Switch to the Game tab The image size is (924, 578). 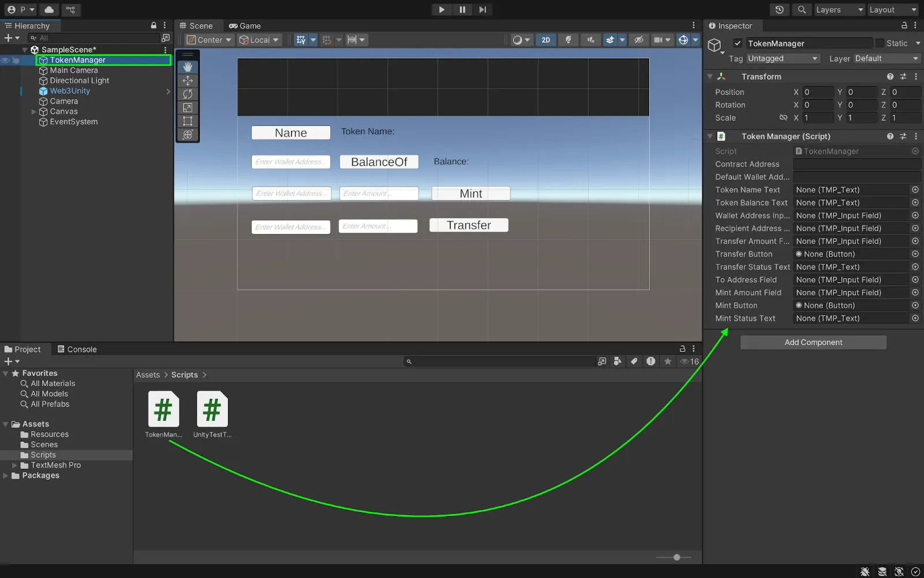coord(245,26)
